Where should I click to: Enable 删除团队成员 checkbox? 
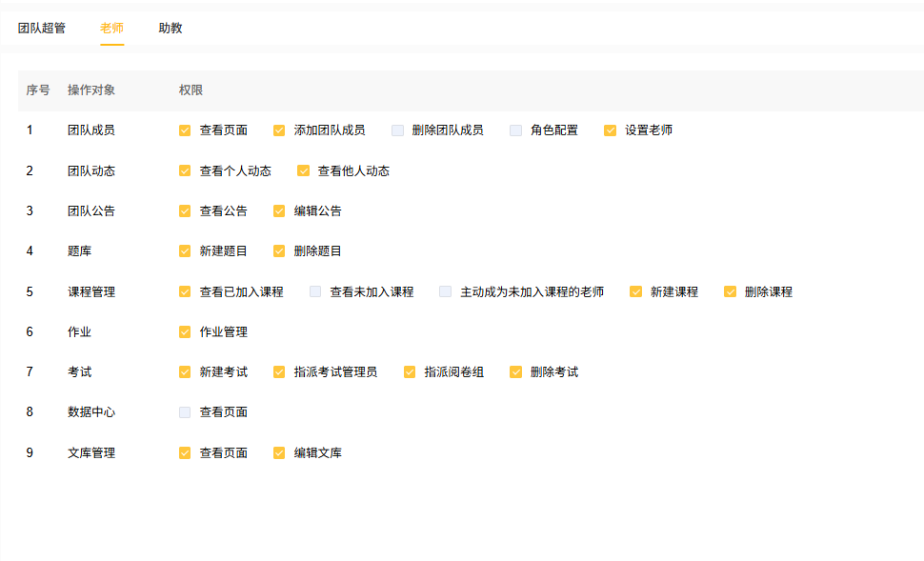[x=397, y=130]
